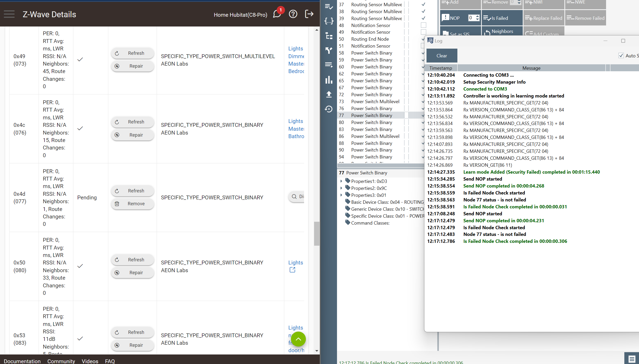The width and height of the screenshot is (639, 364).
Task: Expand the Properties1: 0xD3 tree node
Action: click(x=341, y=181)
